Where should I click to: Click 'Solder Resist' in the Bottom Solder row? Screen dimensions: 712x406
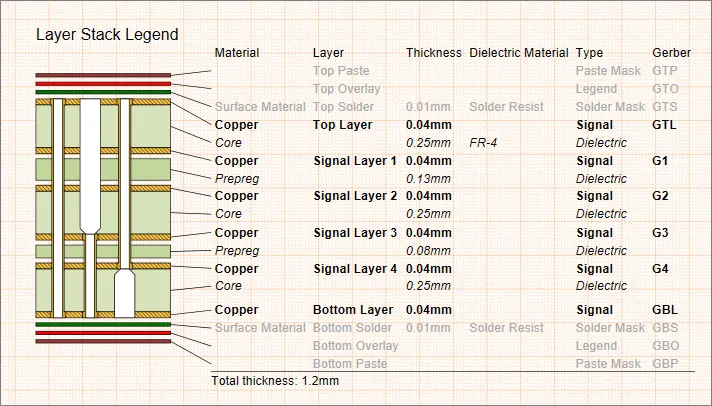[506, 328]
